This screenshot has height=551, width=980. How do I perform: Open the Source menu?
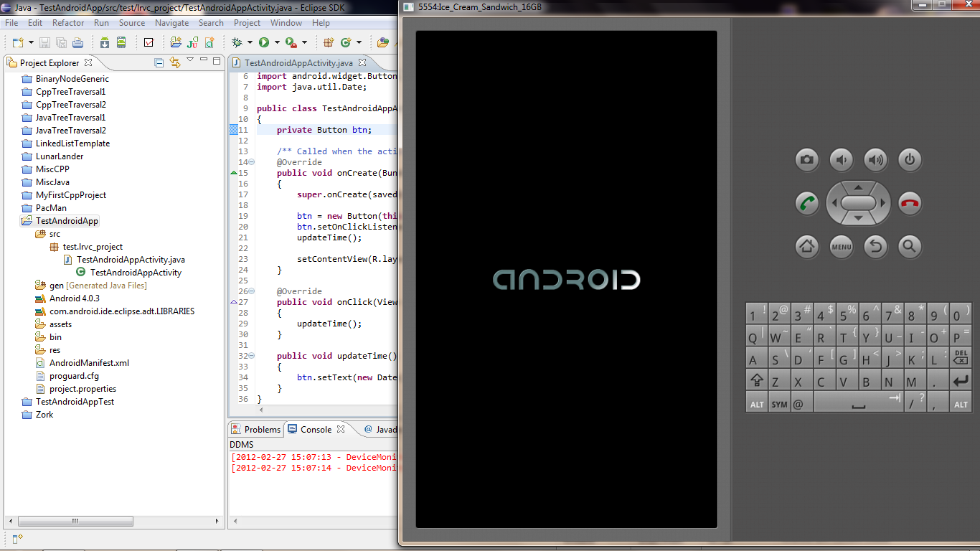[x=132, y=23]
